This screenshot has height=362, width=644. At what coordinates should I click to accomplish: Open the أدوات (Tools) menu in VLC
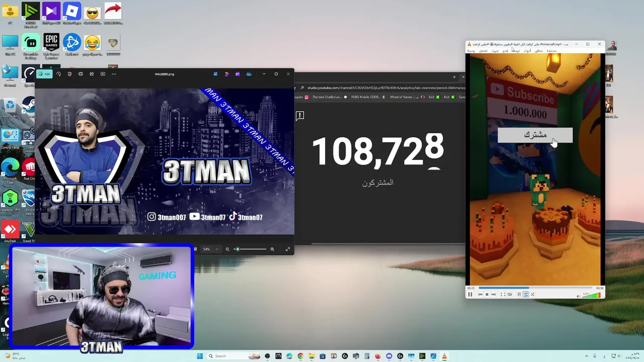tap(527, 51)
